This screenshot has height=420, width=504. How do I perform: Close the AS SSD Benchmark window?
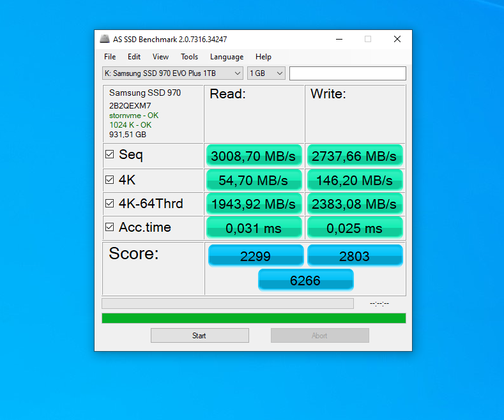click(x=397, y=39)
